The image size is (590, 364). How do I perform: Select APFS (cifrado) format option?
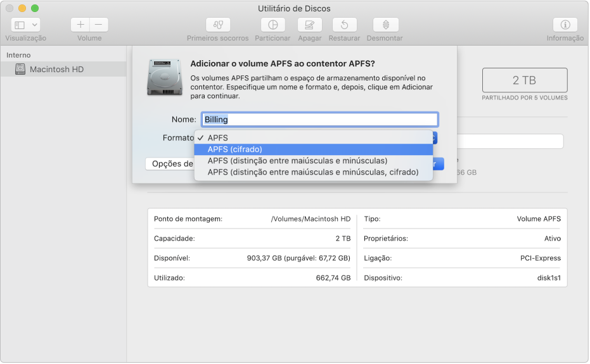point(314,149)
